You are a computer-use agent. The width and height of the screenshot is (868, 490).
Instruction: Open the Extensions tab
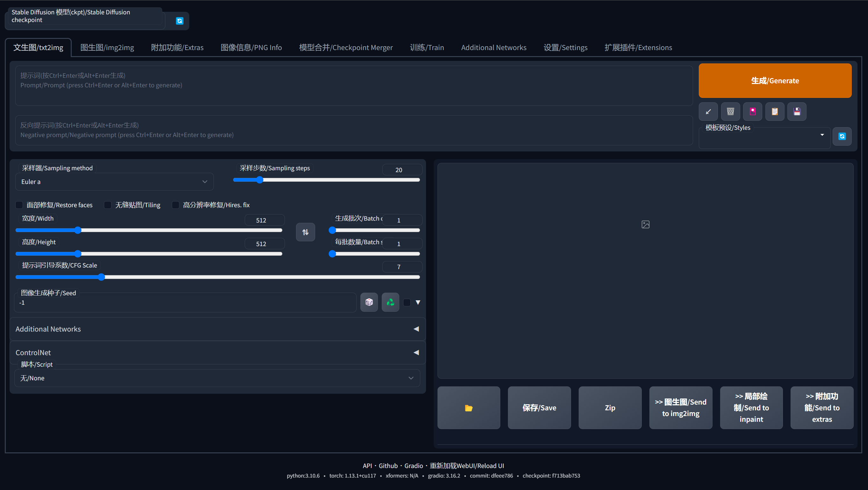638,48
